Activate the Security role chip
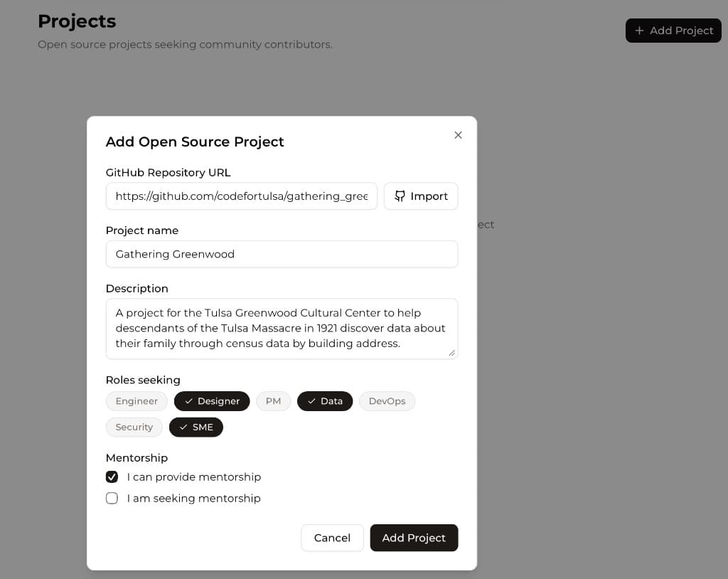 (x=134, y=427)
